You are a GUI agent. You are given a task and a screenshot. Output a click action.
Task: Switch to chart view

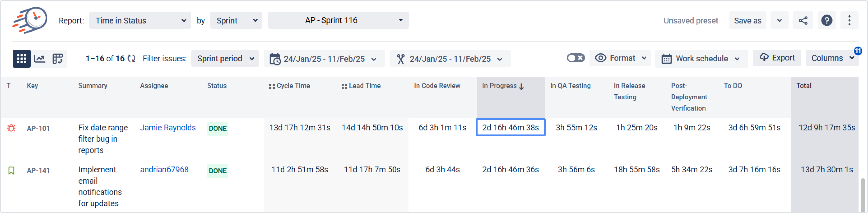[x=40, y=59]
